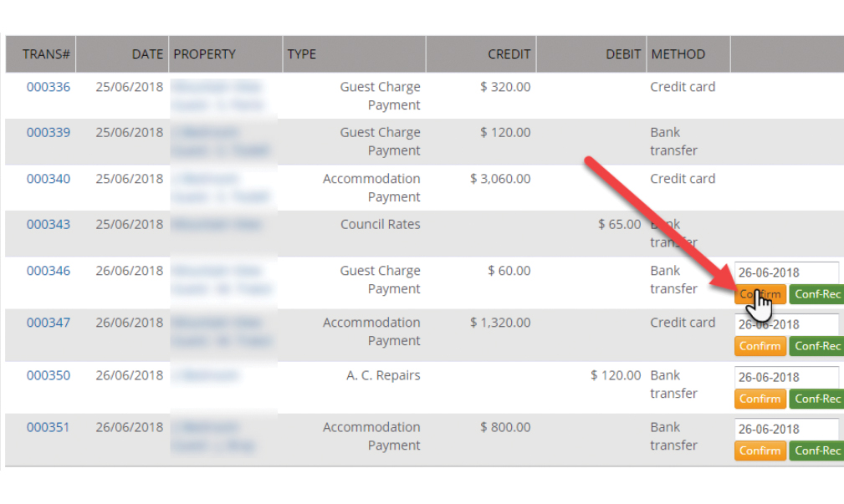Open transaction 000336 link
The height and width of the screenshot is (504, 844).
point(49,87)
